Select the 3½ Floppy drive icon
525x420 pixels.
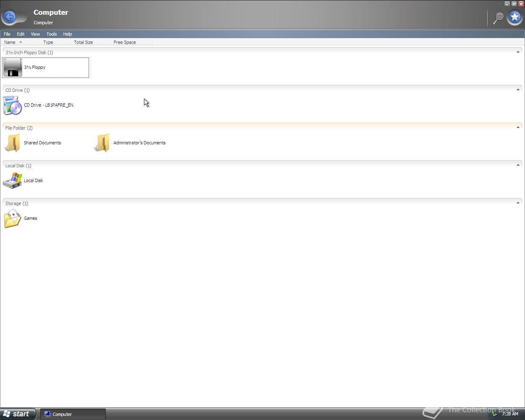(12, 67)
